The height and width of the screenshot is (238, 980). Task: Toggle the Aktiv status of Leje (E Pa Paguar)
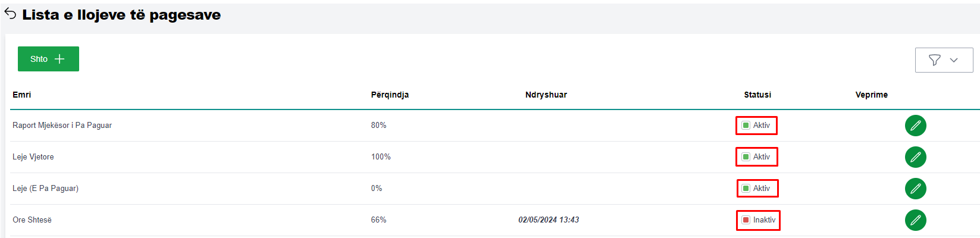746,189
